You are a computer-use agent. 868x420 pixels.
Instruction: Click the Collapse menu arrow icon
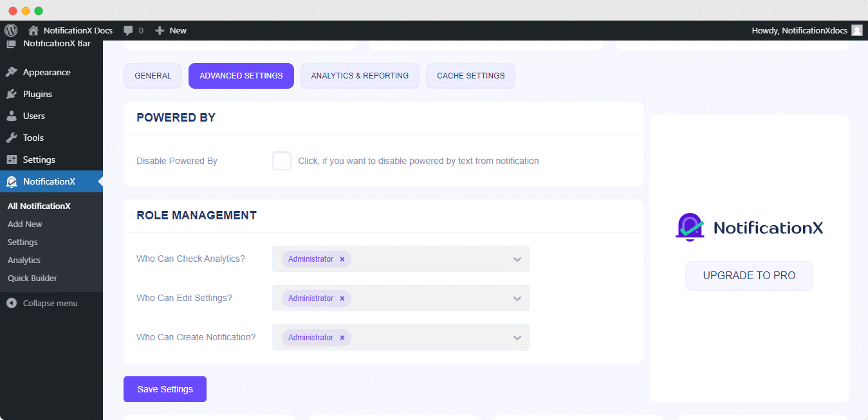[12, 303]
